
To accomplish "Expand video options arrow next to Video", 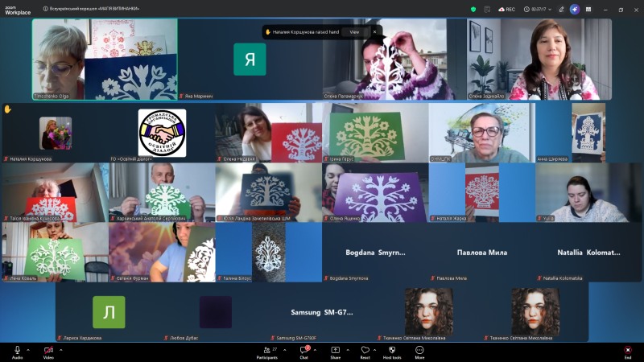I will (60, 350).
